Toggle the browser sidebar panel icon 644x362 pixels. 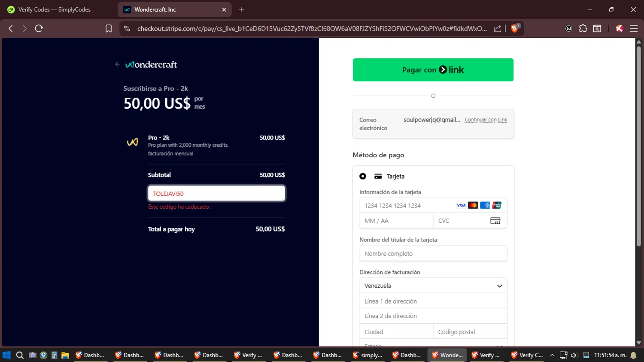pos(597,28)
